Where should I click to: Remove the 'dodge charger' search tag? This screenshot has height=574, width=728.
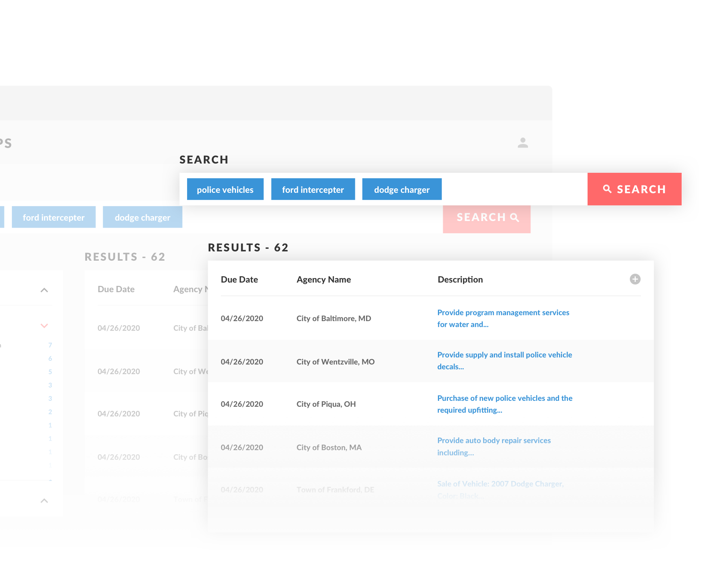(401, 189)
